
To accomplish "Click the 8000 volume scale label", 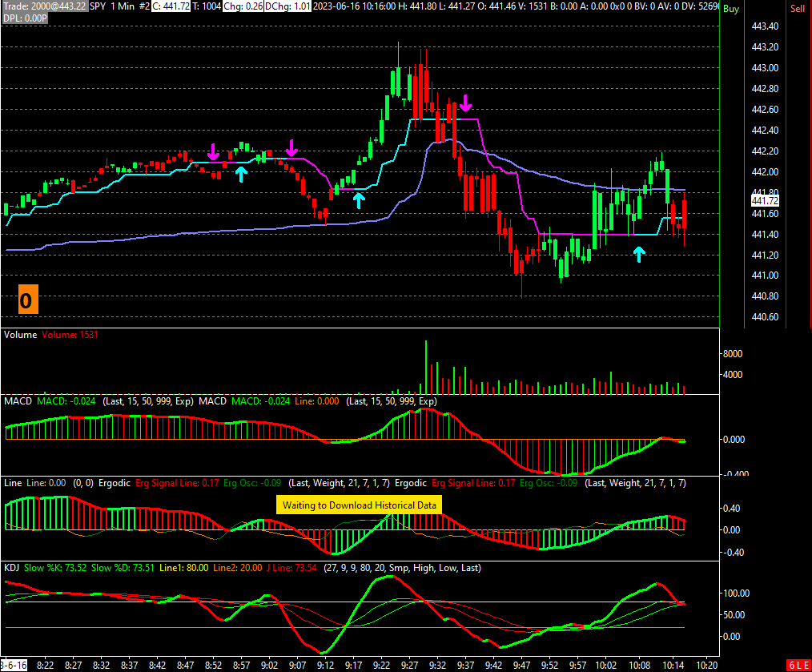I will point(732,354).
